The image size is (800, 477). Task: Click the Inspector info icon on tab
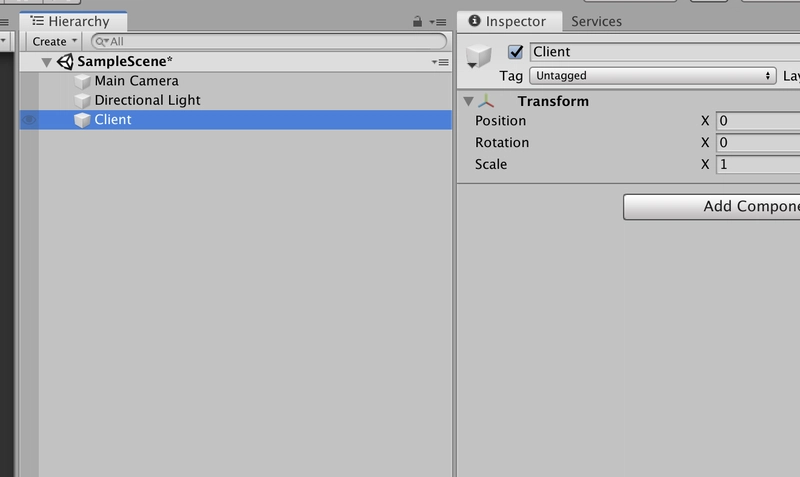click(474, 20)
